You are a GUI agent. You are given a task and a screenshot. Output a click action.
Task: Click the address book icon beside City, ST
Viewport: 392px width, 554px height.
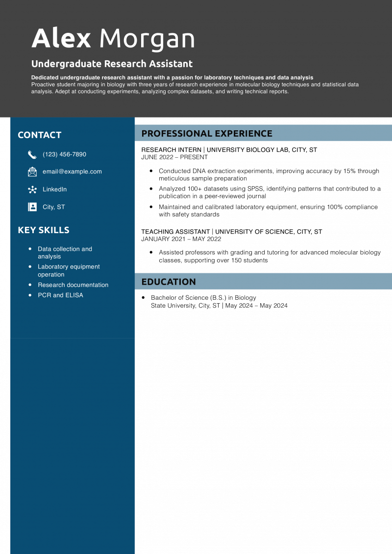tap(32, 207)
